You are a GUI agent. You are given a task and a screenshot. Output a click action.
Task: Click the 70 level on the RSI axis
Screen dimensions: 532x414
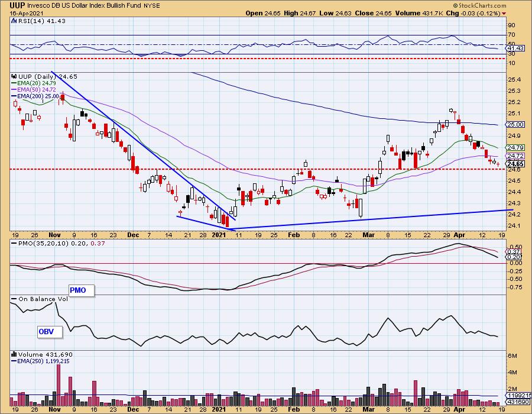511,35
